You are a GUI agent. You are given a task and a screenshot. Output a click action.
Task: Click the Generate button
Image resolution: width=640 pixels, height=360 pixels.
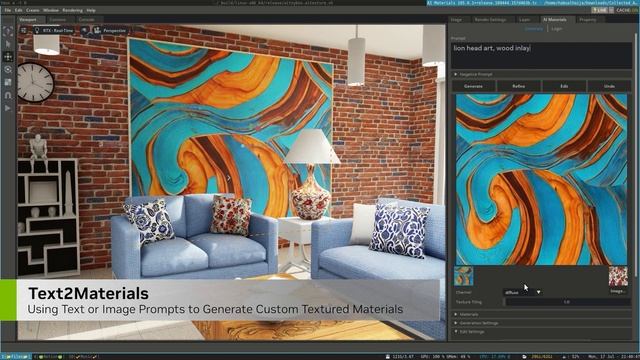473,86
